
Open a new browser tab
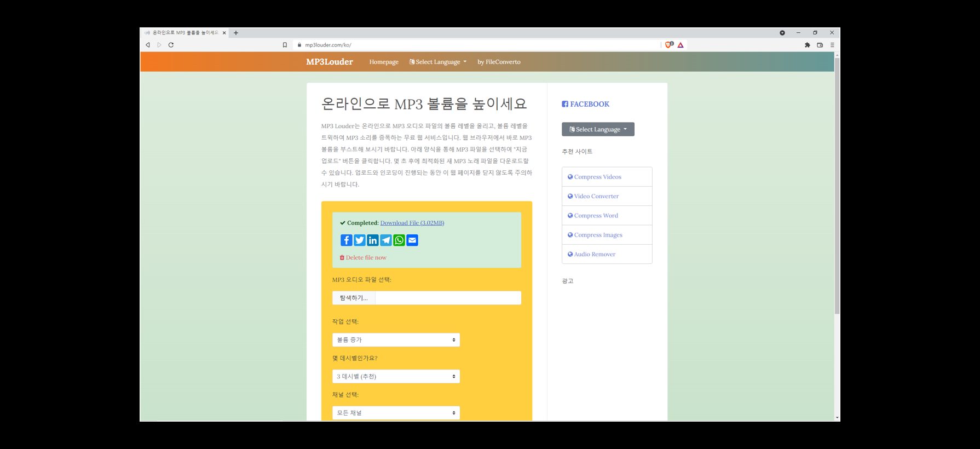tap(236, 33)
